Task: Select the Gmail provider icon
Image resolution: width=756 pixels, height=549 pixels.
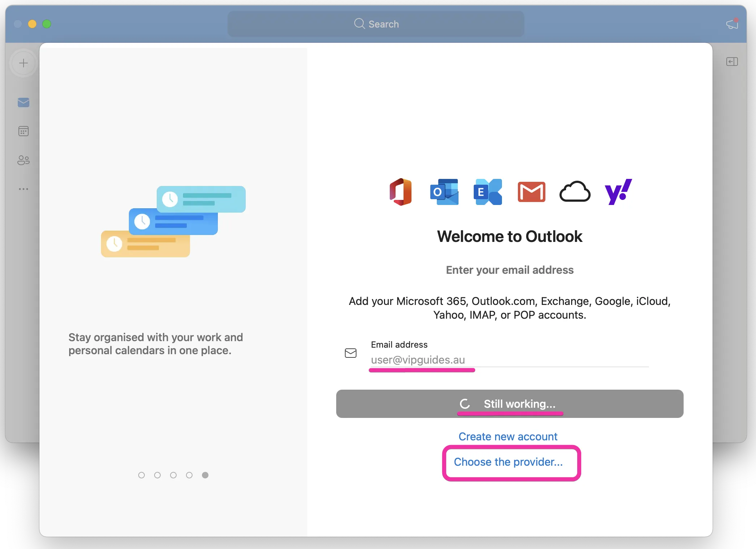Action: click(531, 192)
